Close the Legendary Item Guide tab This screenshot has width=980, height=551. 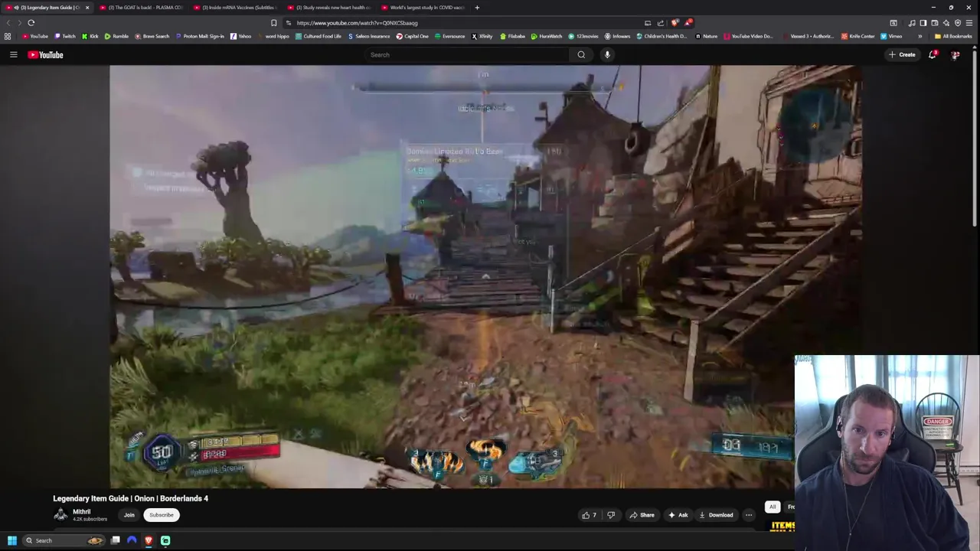point(87,8)
